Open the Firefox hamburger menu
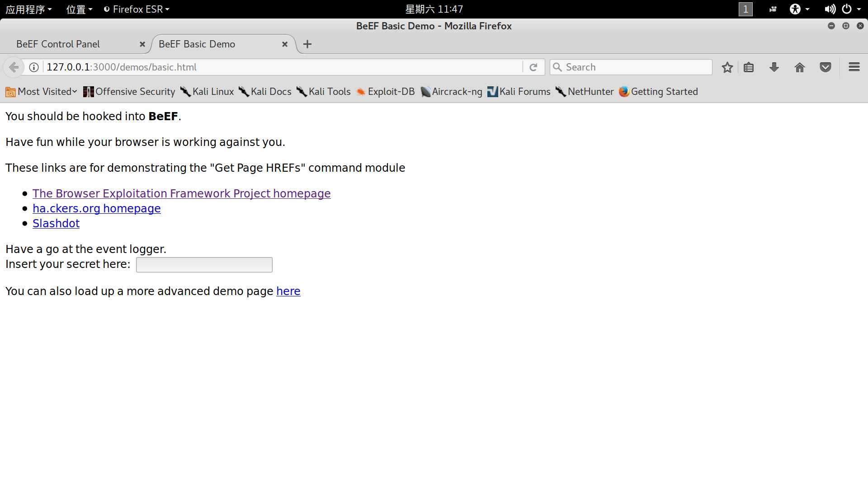This screenshot has height=488, width=868. tap(854, 67)
